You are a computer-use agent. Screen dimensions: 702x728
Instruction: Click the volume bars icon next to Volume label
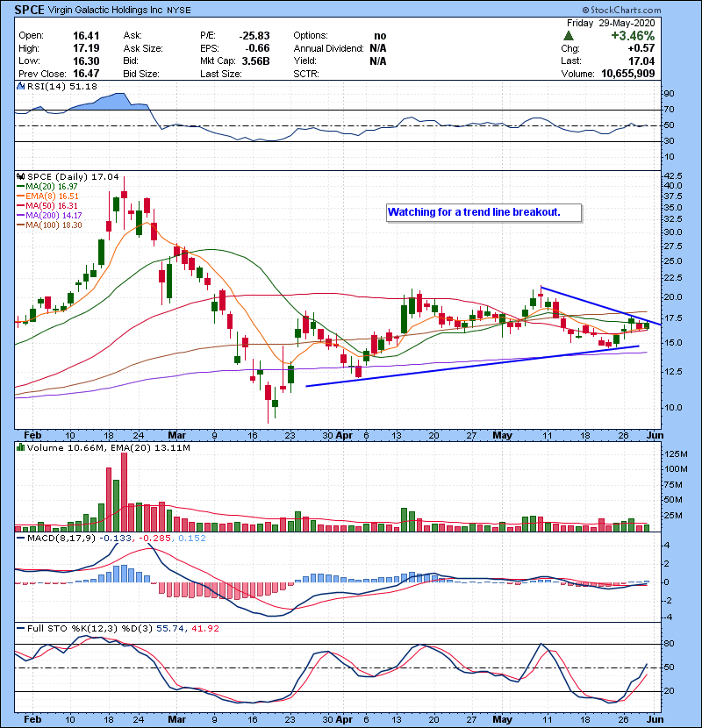click(20, 447)
